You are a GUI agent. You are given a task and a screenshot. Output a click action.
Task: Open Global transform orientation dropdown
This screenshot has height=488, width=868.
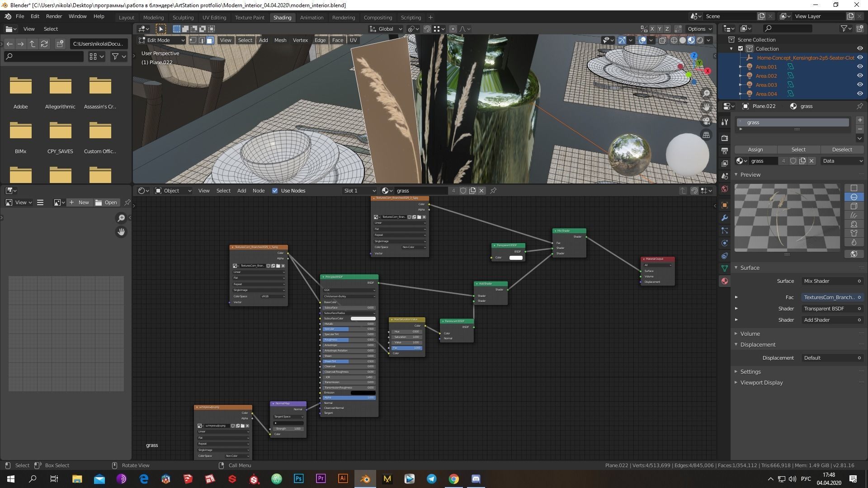pyautogui.click(x=386, y=29)
